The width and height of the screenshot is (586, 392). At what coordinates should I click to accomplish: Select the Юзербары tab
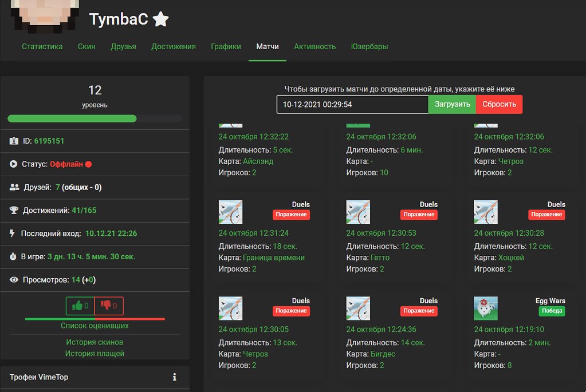(x=369, y=46)
